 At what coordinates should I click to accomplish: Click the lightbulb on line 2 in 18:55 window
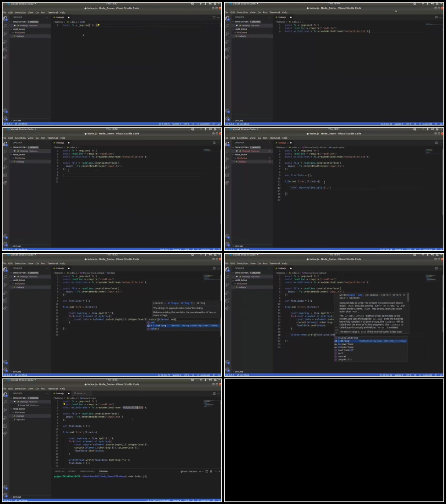pos(64,404)
